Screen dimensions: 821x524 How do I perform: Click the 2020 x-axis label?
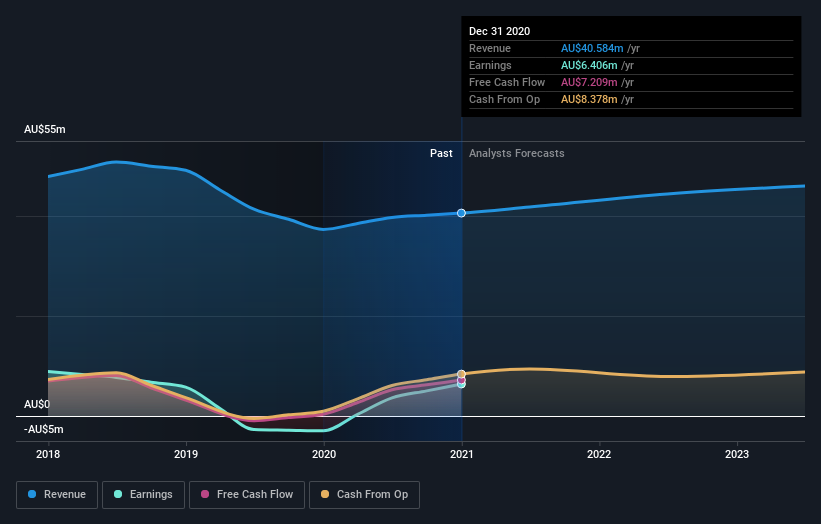point(324,454)
